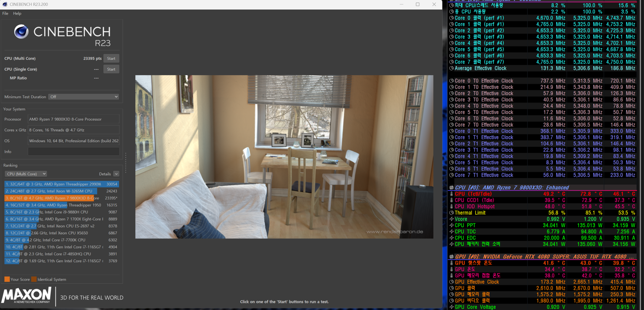644x310 pixels.
Task: Open the File menu
Action: click(x=5, y=13)
